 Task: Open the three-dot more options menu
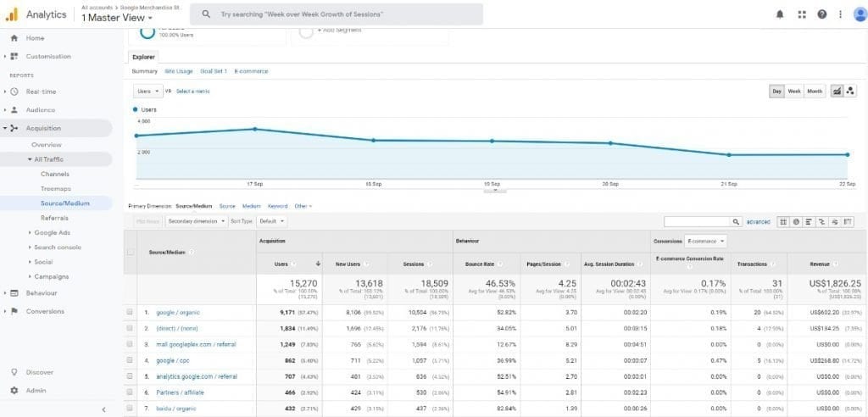coord(840,14)
